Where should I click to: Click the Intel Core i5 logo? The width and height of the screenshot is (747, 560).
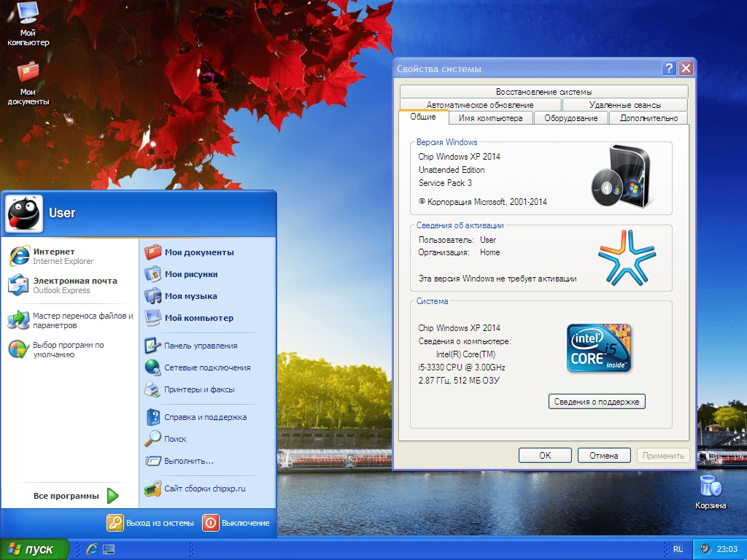click(600, 348)
